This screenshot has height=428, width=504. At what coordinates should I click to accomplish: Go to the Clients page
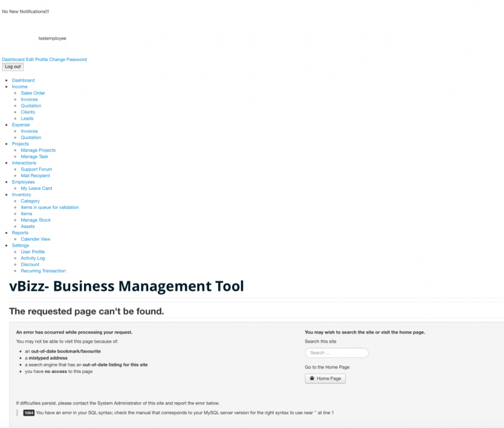28,112
